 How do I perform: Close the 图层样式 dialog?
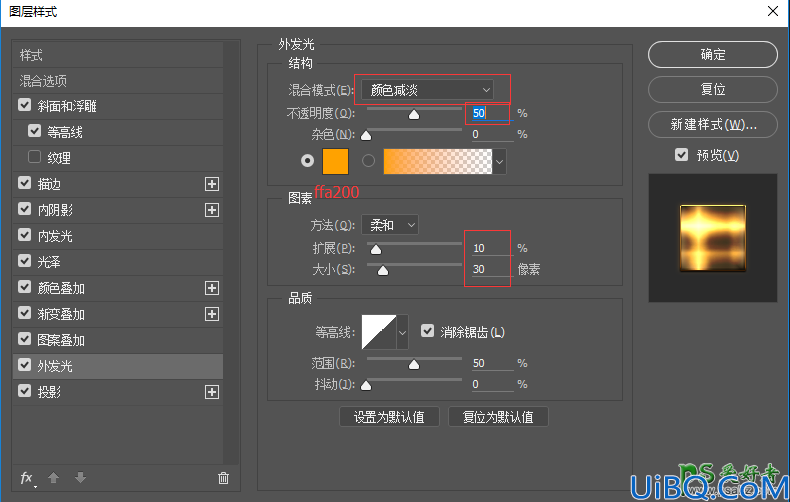[773, 11]
